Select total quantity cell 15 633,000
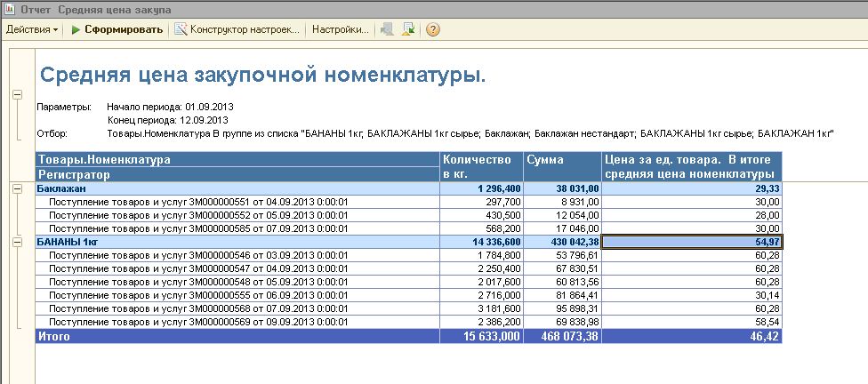Image resolution: width=868 pixels, height=384 pixels. [x=482, y=336]
